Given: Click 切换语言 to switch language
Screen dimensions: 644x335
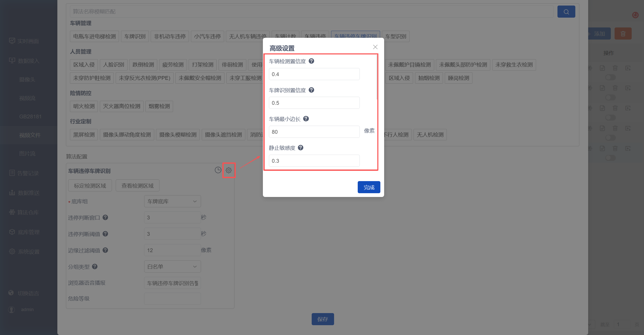Looking at the screenshot, I should tap(24, 293).
